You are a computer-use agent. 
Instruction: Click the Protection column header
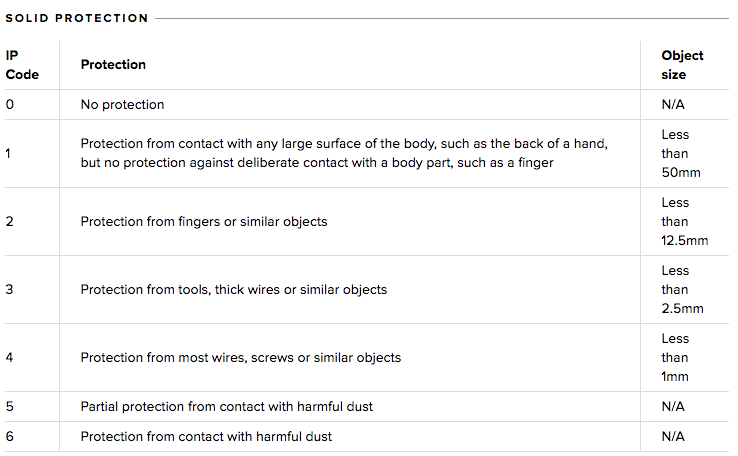coord(113,64)
